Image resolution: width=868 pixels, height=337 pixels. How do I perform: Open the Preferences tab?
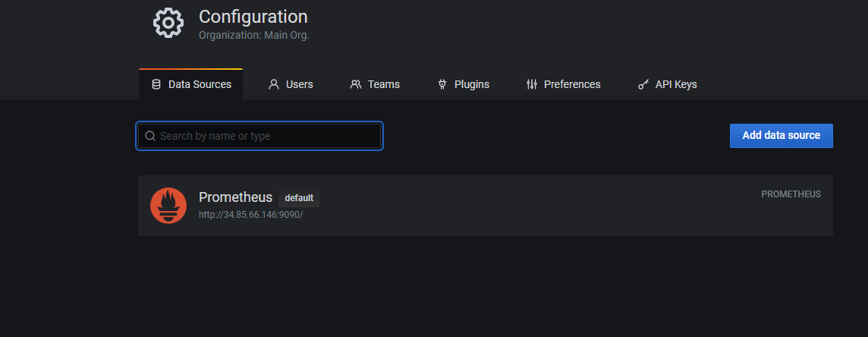(x=563, y=85)
